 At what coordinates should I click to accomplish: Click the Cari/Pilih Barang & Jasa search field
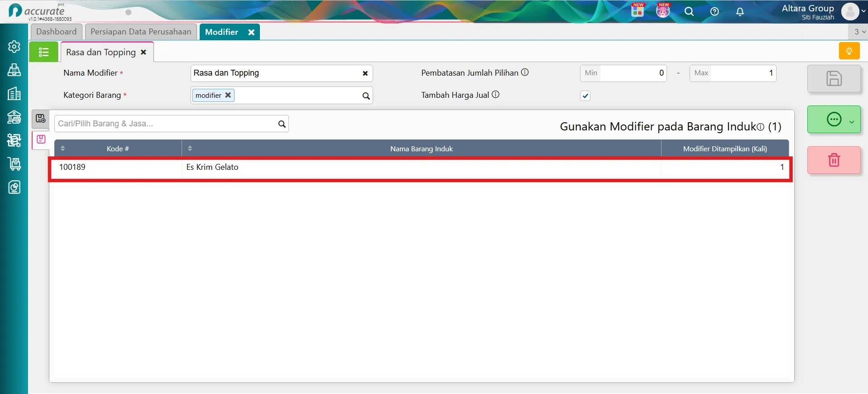172,124
